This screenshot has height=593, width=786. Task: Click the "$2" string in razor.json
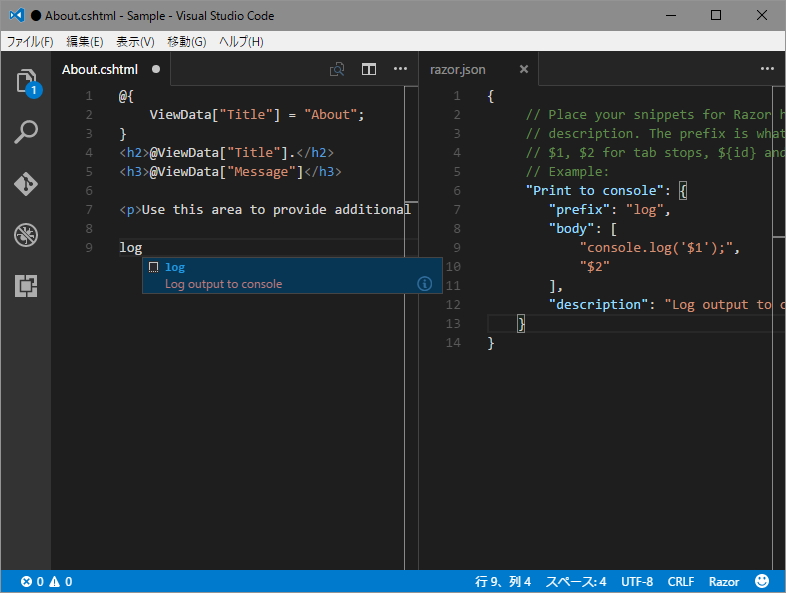[595, 267]
